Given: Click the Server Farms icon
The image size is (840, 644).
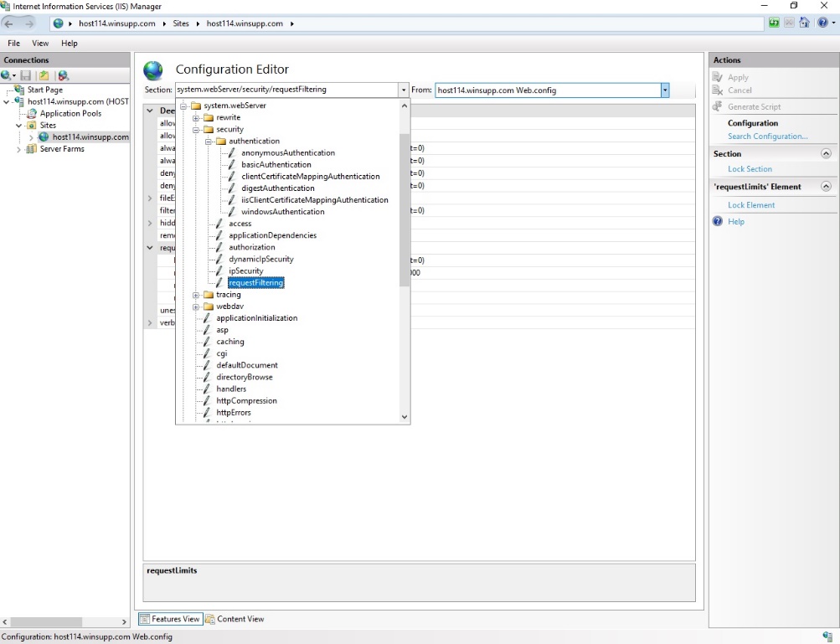Looking at the screenshot, I should coord(32,148).
